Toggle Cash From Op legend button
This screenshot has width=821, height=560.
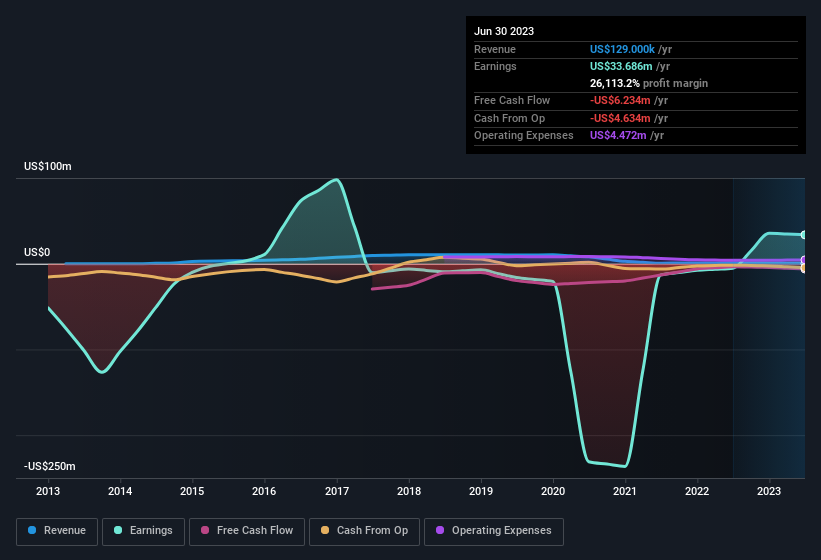point(364,531)
